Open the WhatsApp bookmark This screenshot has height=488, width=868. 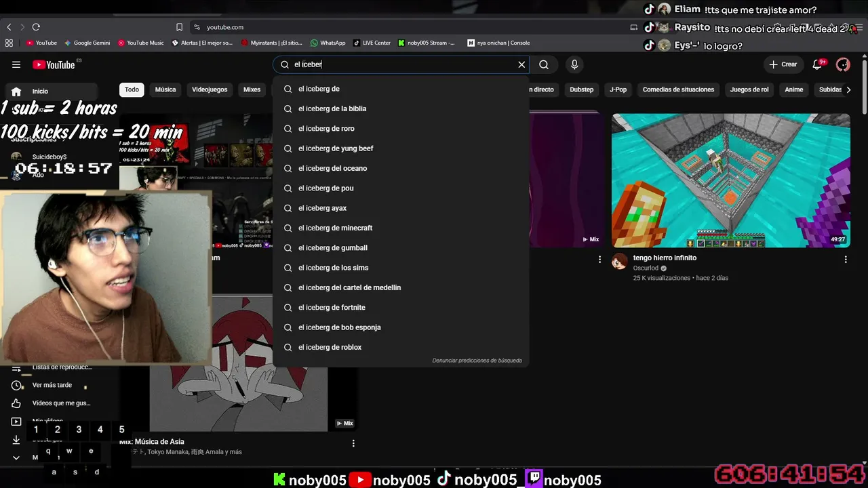tap(328, 43)
